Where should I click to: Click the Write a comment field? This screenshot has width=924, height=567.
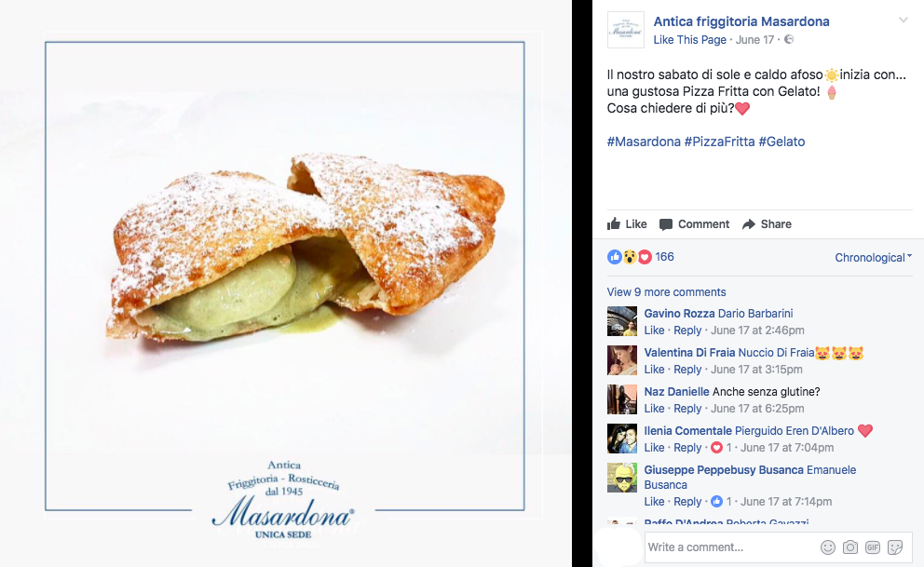pyautogui.click(x=730, y=547)
